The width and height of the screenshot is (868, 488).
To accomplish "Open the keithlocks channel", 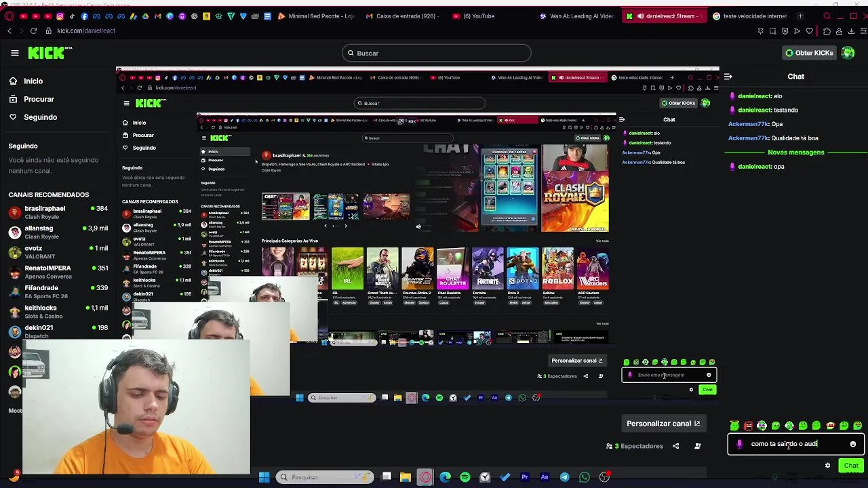I will (58, 311).
